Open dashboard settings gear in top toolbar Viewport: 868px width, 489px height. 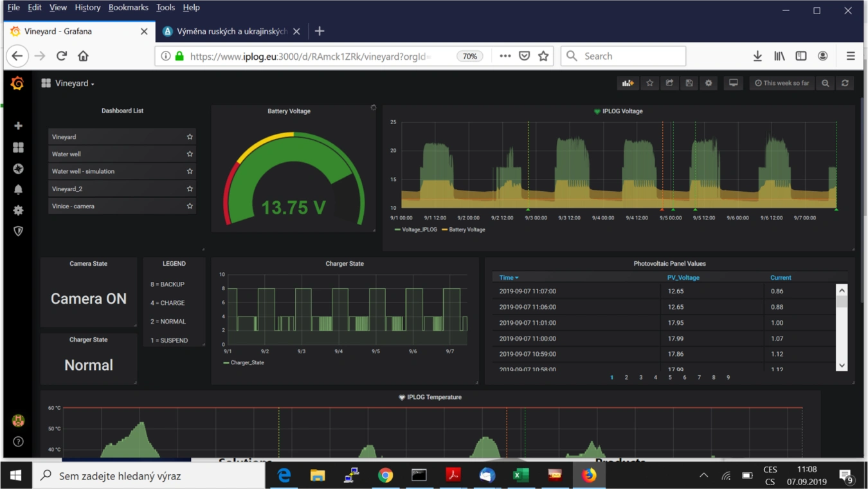[709, 83]
